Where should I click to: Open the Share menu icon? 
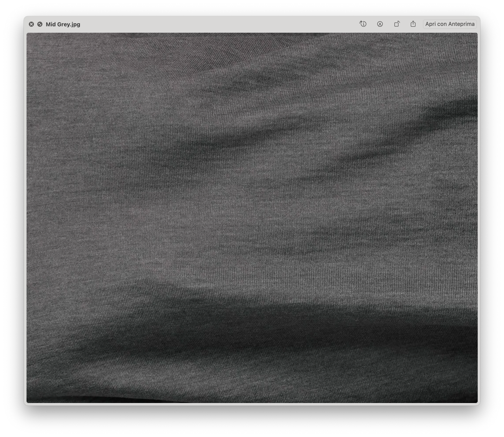point(413,24)
